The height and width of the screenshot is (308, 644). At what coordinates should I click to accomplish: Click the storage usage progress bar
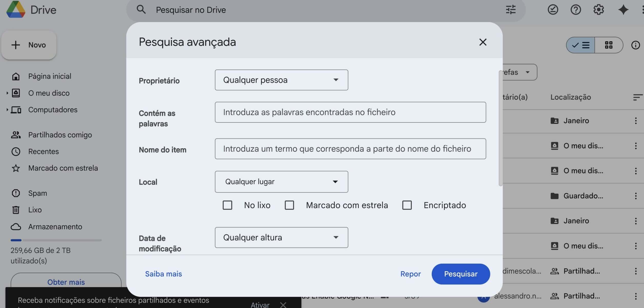(56, 240)
